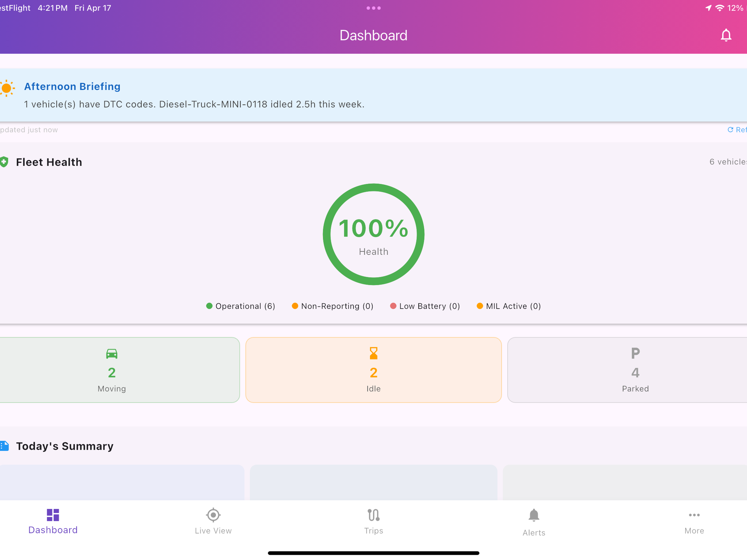Tap the Fleet Health heading

49,162
